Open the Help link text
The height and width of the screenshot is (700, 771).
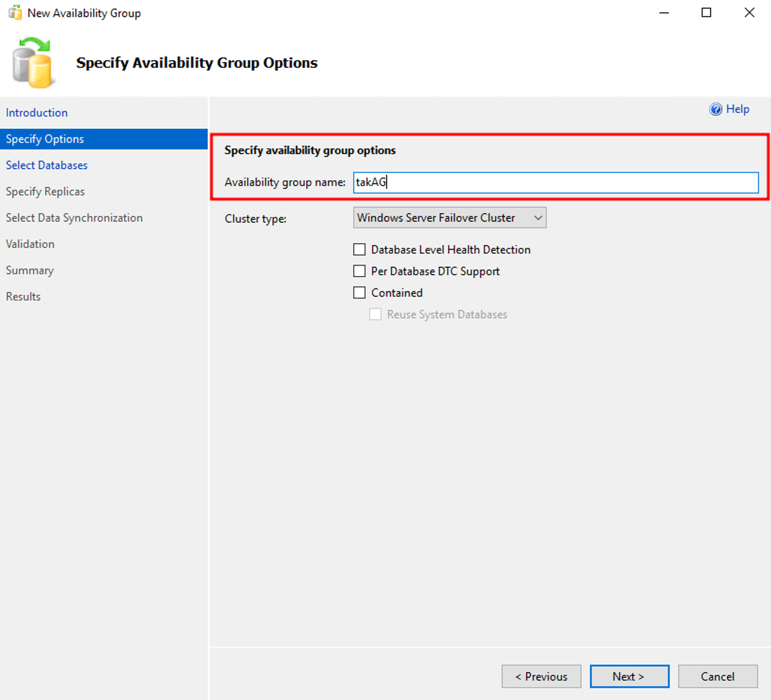[x=737, y=109]
